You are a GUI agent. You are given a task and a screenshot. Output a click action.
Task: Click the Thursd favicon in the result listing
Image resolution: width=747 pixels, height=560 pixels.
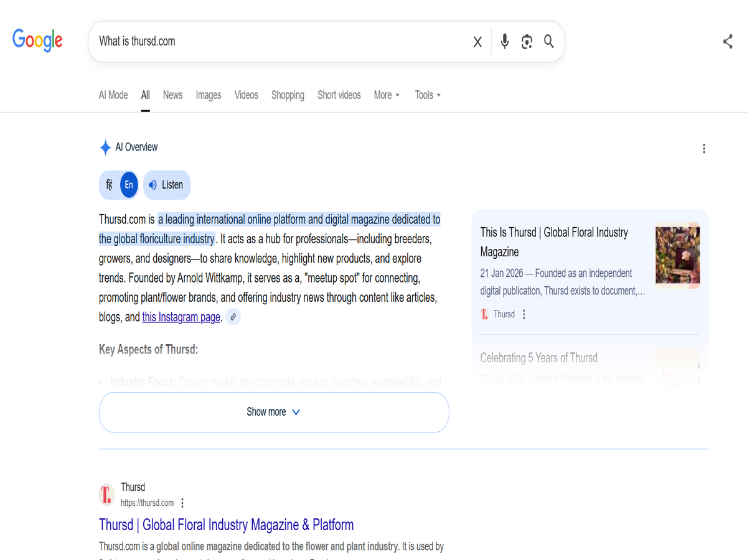106,494
